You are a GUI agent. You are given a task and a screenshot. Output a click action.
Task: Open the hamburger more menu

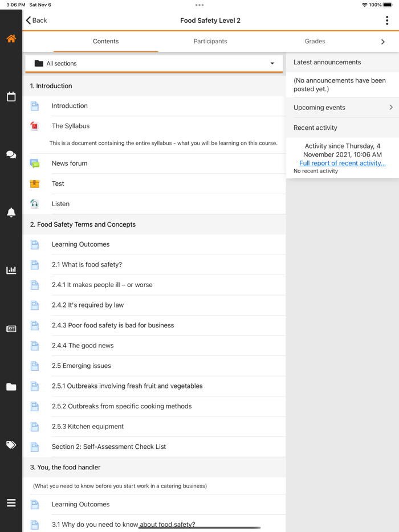point(11,503)
